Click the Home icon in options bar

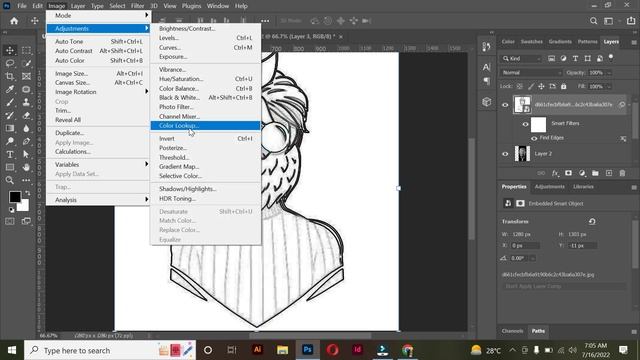click(x=14, y=21)
